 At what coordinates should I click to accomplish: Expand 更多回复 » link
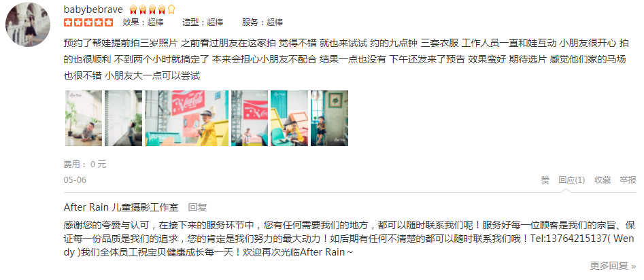click(x=613, y=266)
